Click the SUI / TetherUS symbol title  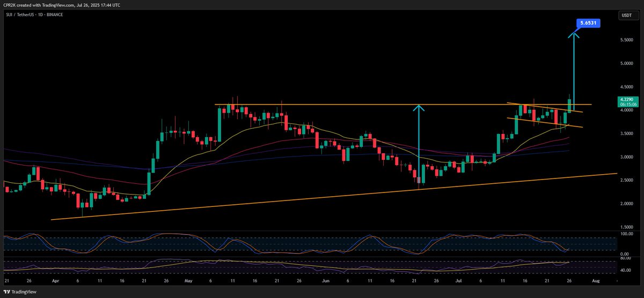tap(34, 14)
